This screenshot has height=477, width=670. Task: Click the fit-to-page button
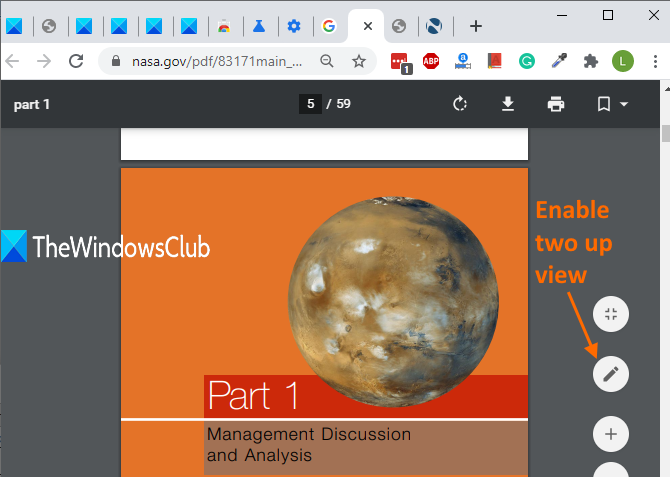click(611, 314)
